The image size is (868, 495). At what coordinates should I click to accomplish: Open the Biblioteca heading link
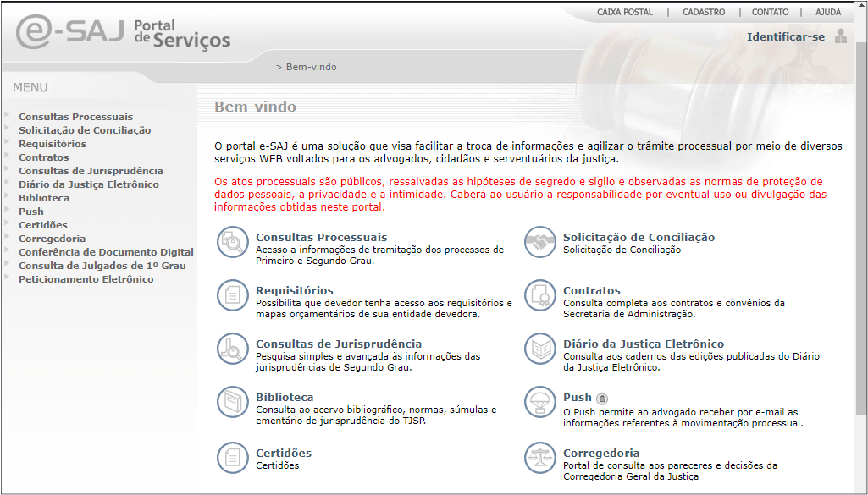pos(285,397)
